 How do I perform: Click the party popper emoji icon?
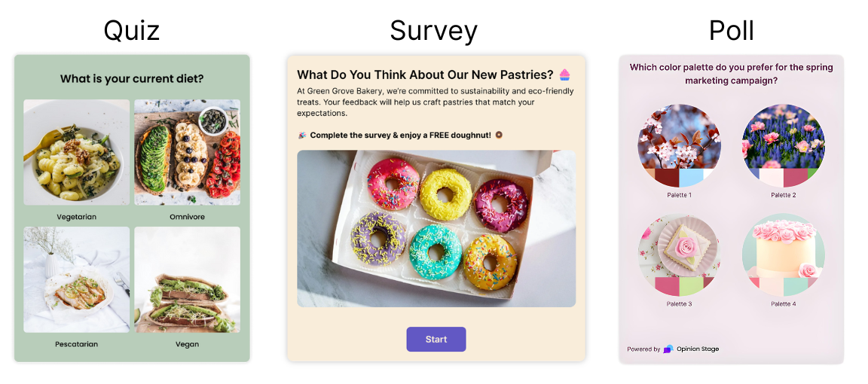coord(302,136)
